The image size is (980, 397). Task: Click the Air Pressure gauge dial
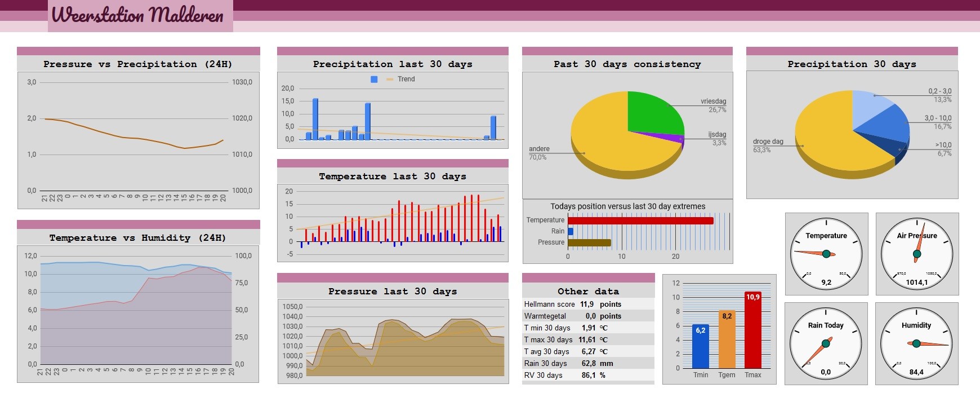[917, 254]
